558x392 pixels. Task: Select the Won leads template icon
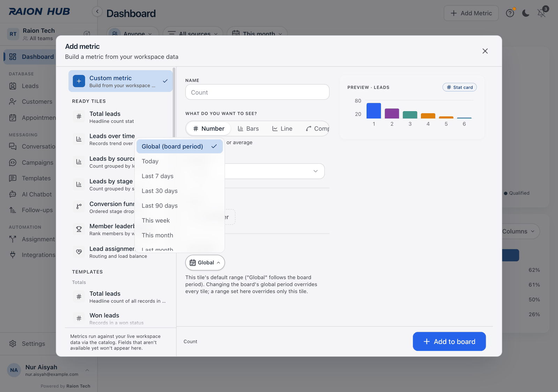click(x=79, y=318)
